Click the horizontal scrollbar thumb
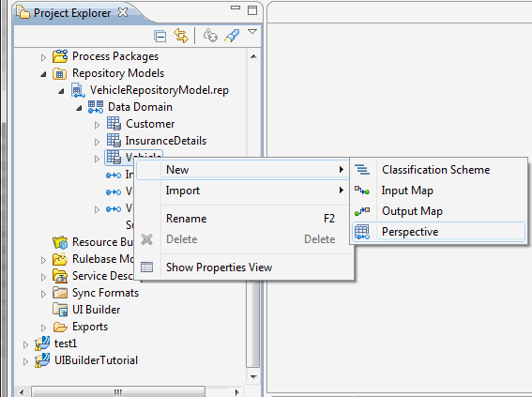Screen dimensions: 532x397 coord(118,392)
